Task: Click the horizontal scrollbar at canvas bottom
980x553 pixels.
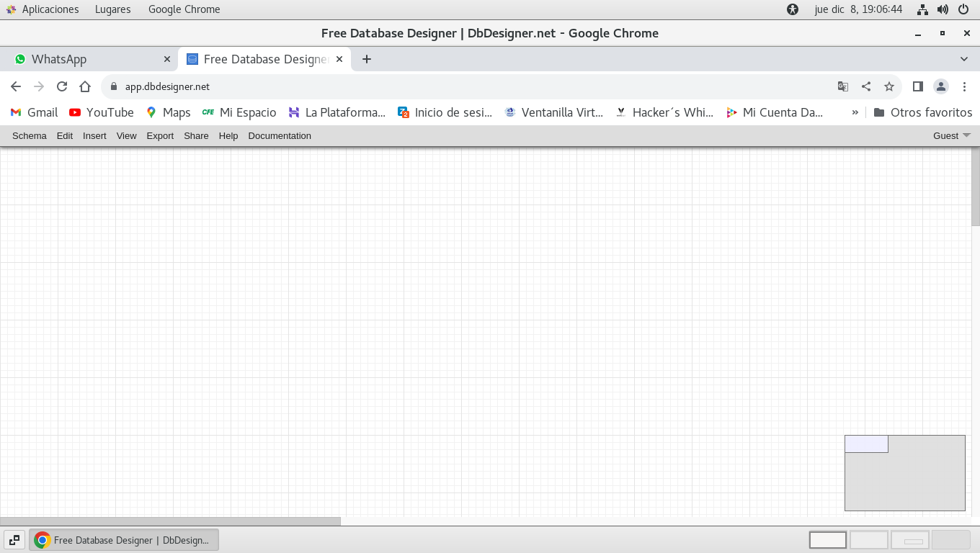Action: point(170,521)
